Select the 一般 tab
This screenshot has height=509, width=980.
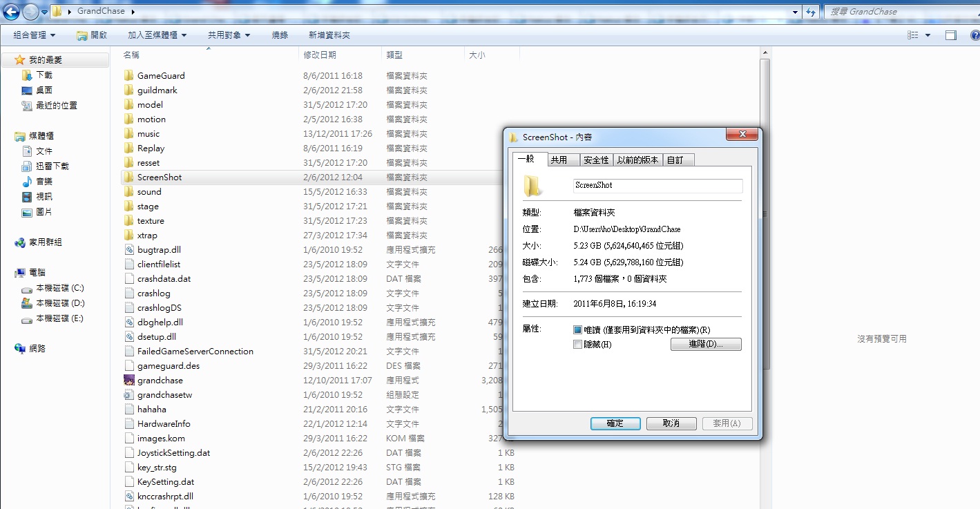point(530,159)
